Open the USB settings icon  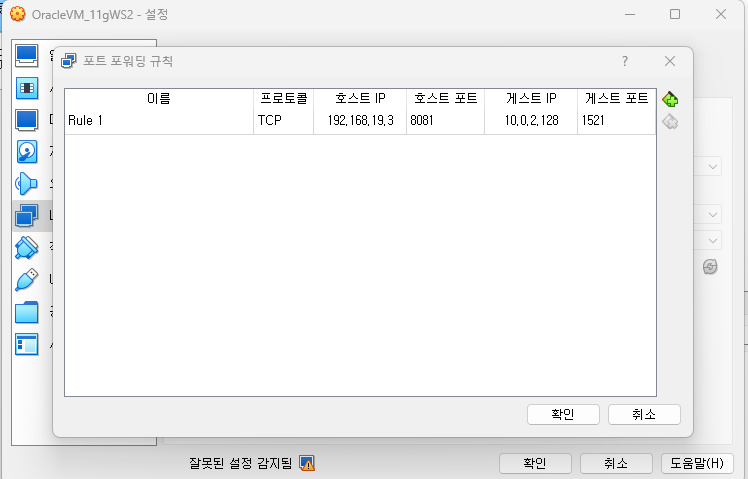tap(26, 280)
